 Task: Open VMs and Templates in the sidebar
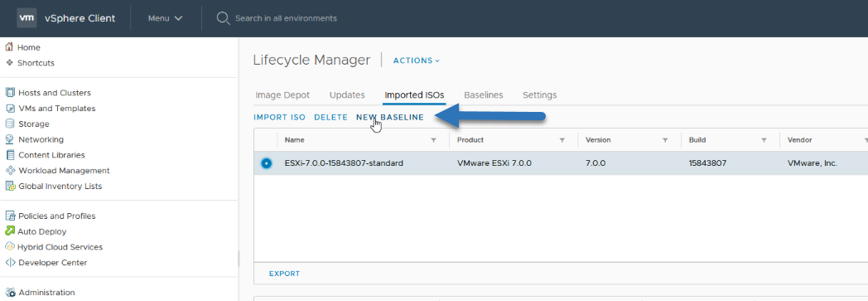point(56,108)
